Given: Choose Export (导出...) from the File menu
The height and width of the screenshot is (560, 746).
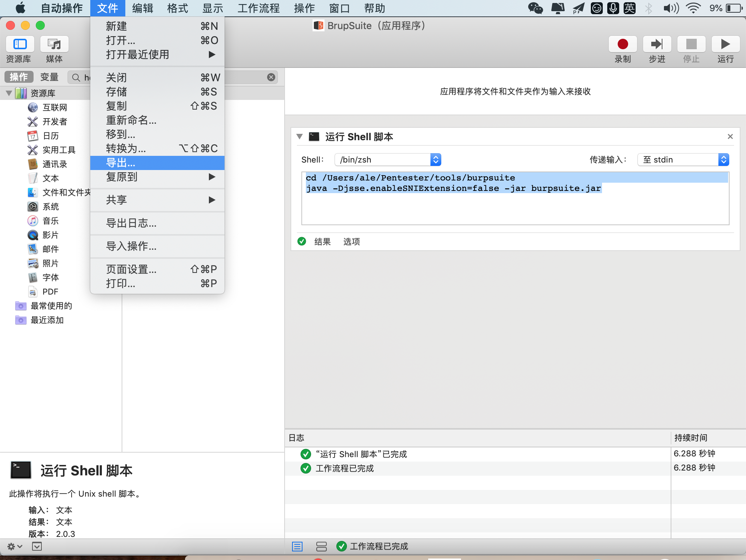Looking at the screenshot, I should tap(120, 163).
